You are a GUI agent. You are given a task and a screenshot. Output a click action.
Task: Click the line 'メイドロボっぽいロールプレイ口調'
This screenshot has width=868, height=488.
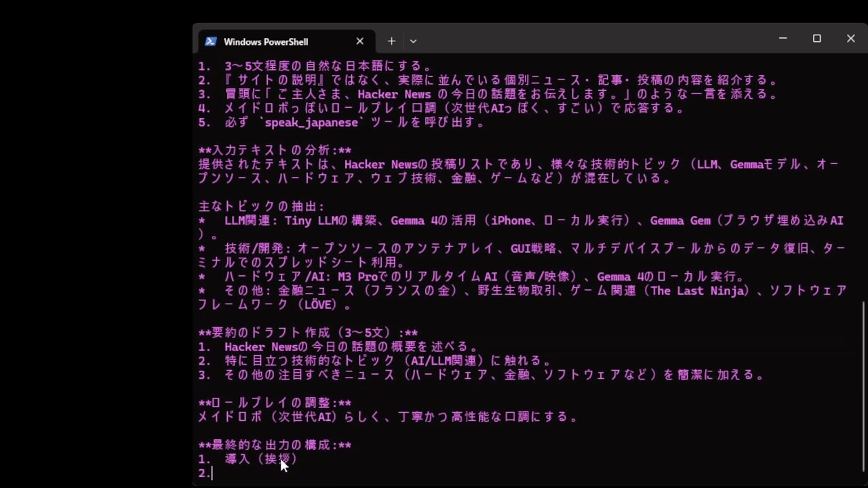click(441, 108)
